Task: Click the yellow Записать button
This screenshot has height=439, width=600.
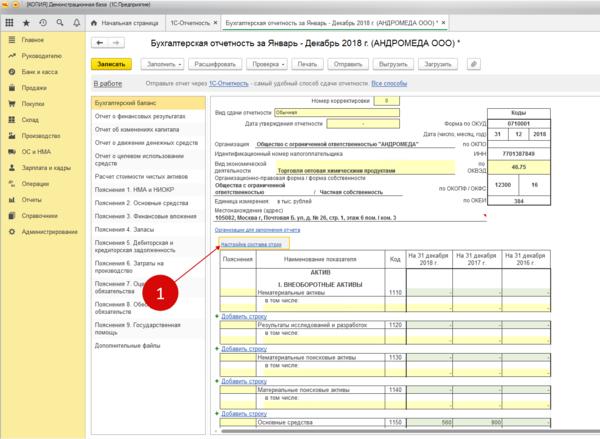Action: [x=111, y=64]
